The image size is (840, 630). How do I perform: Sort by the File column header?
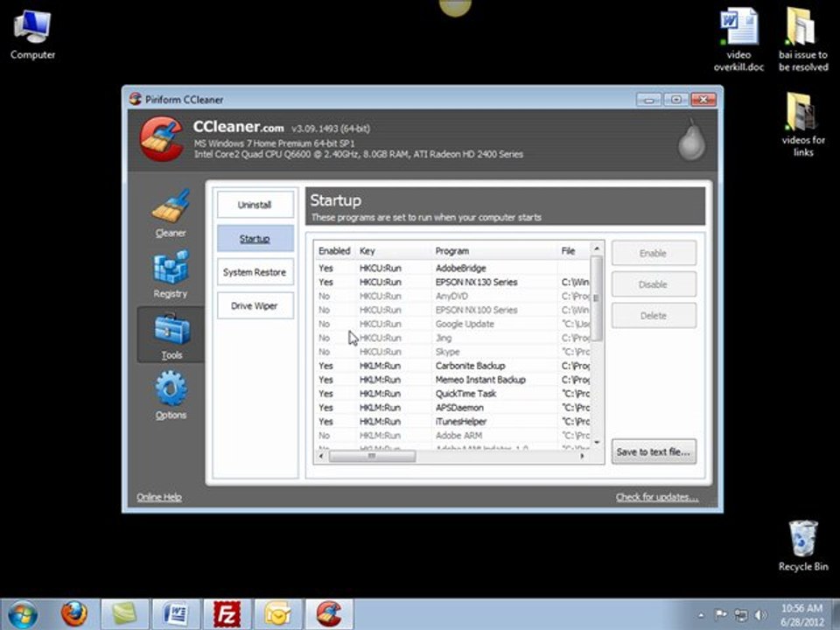tap(573, 251)
